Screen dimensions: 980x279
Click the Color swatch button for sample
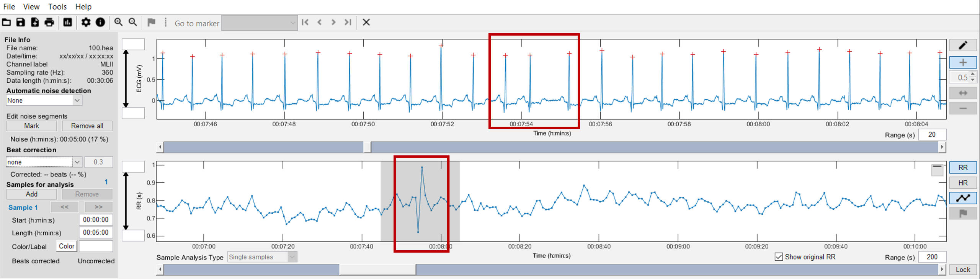(x=67, y=246)
